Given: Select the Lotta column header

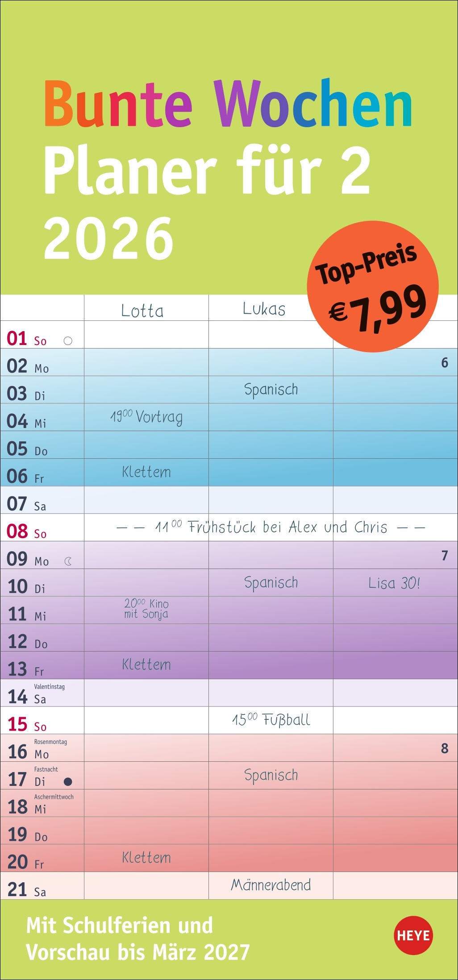Looking at the screenshot, I should (x=142, y=311).
